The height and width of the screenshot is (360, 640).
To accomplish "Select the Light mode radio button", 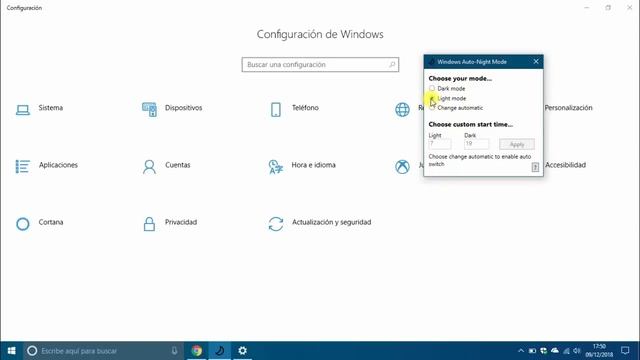I will point(432,98).
